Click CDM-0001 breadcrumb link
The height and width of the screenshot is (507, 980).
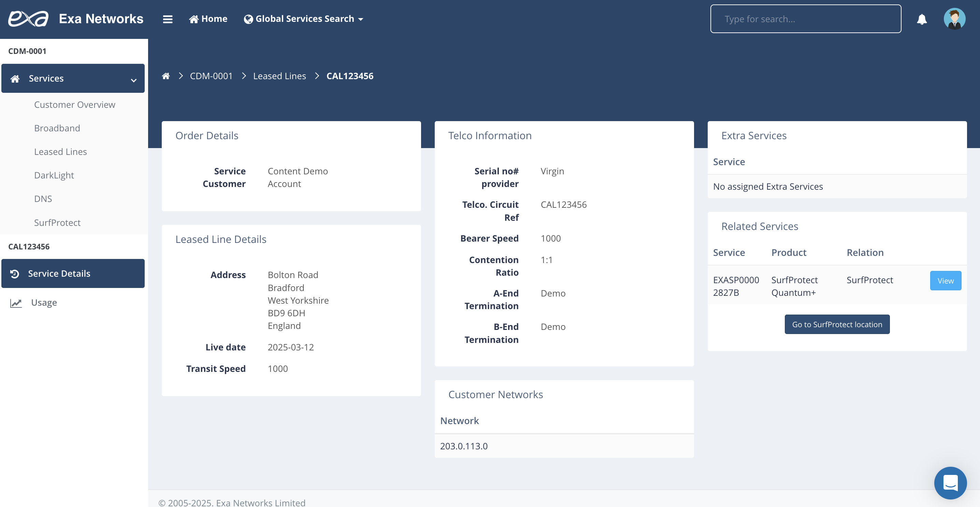(x=211, y=76)
